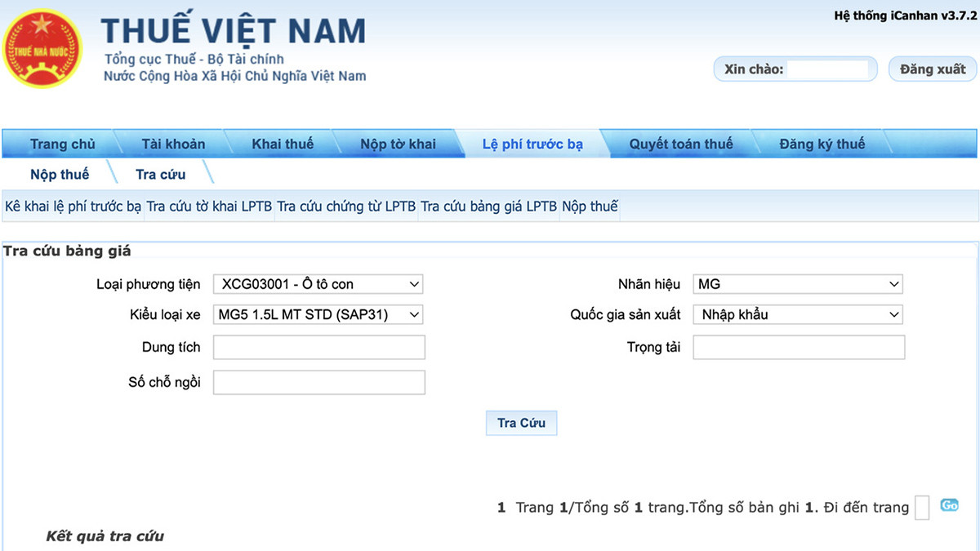Switch to the Đăng ký thuế tab
This screenshot has height=551, width=980.
(x=822, y=144)
